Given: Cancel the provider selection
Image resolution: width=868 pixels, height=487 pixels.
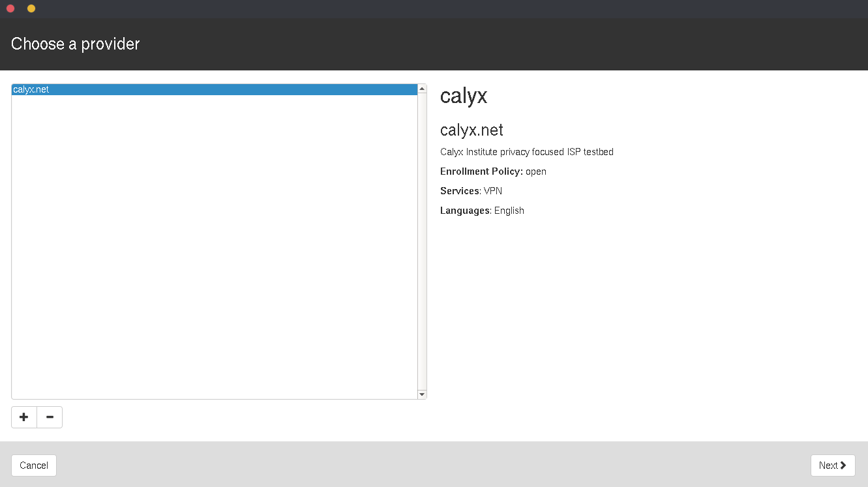Looking at the screenshot, I should click(34, 465).
